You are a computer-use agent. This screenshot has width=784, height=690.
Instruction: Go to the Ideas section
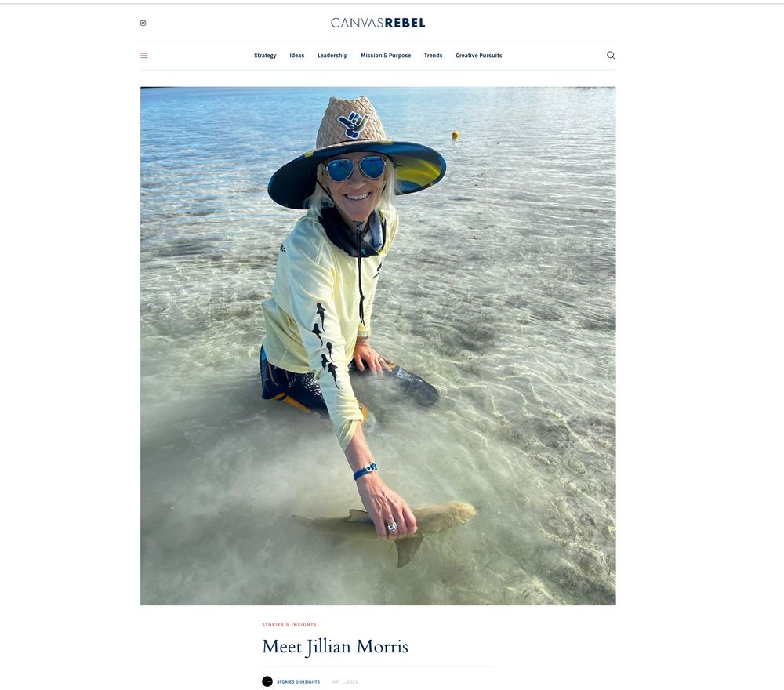297,56
